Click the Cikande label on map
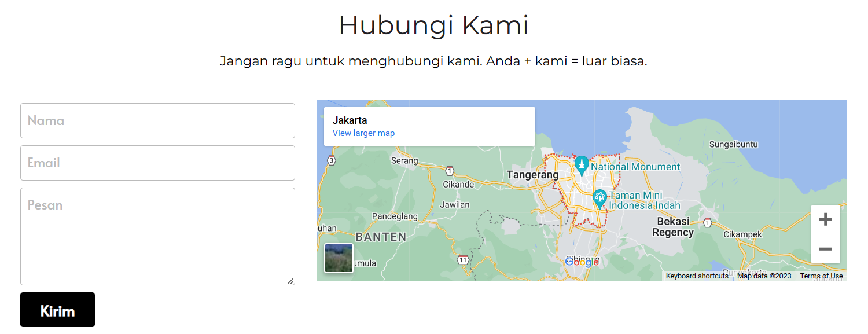Viewport: 868px width, 334px height. tap(458, 185)
